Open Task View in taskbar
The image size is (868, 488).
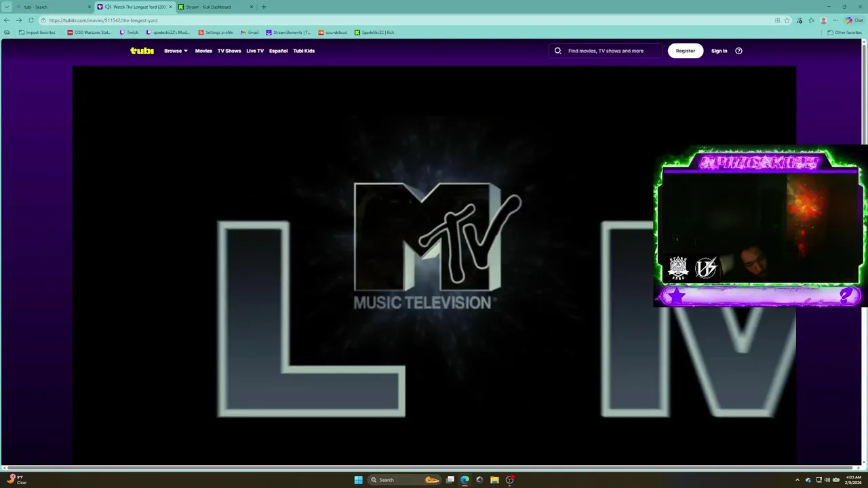click(x=450, y=480)
